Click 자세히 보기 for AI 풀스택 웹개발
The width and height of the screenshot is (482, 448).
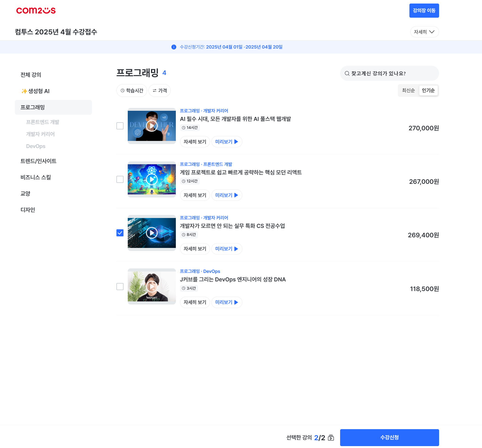pyautogui.click(x=195, y=142)
